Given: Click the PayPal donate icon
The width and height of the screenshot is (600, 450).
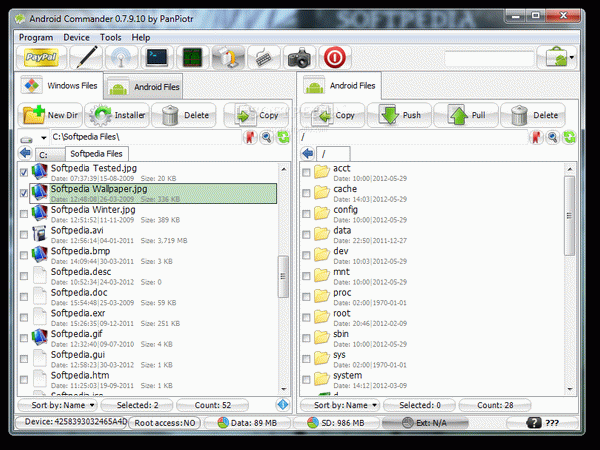Looking at the screenshot, I should pyautogui.click(x=41, y=57).
